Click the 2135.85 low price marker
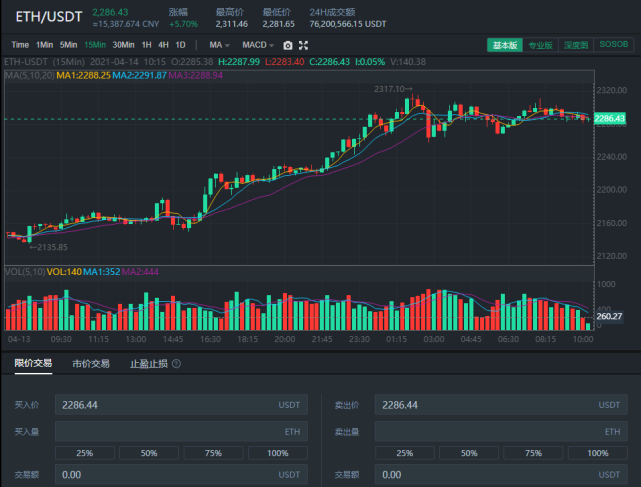The height and width of the screenshot is (487, 641). click(49, 247)
